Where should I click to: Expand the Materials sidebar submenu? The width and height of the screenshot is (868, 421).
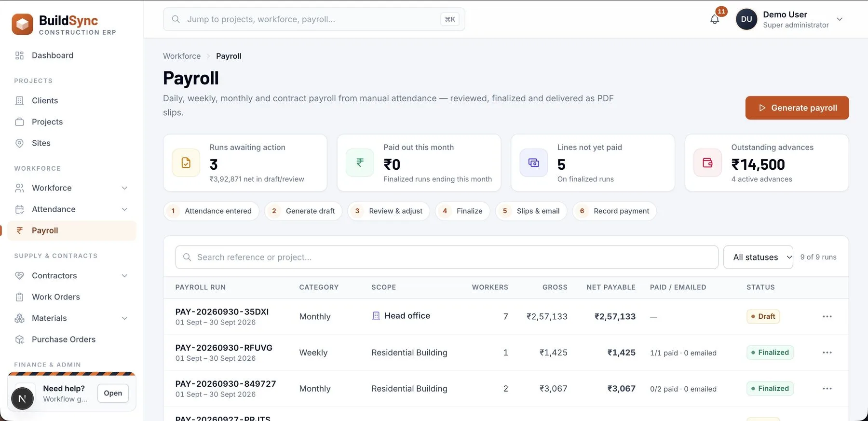click(x=124, y=318)
